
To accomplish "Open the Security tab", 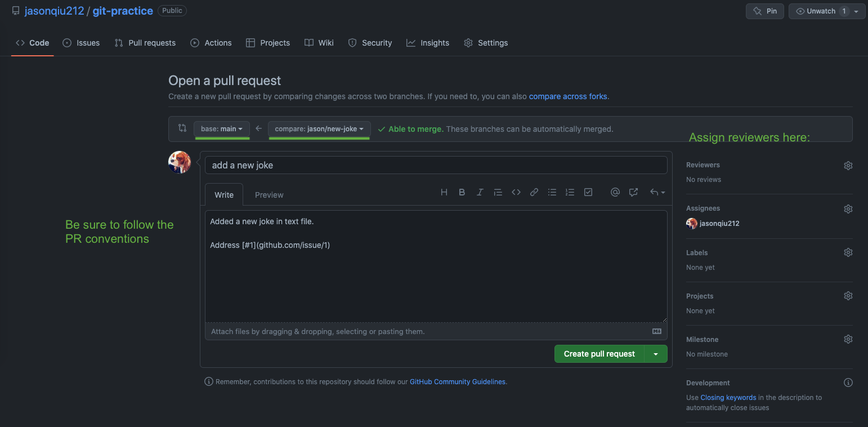I will 370,43.
